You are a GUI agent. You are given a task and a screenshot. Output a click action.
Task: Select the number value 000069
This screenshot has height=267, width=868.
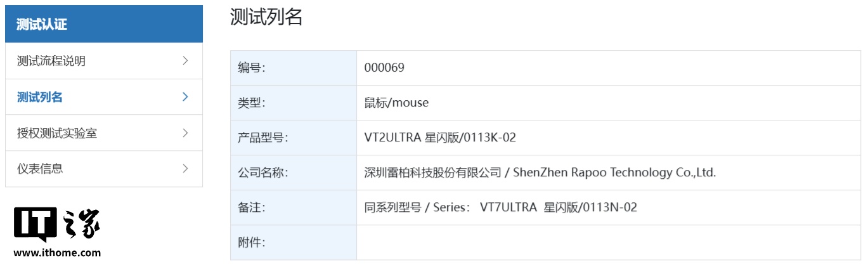(384, 68)
